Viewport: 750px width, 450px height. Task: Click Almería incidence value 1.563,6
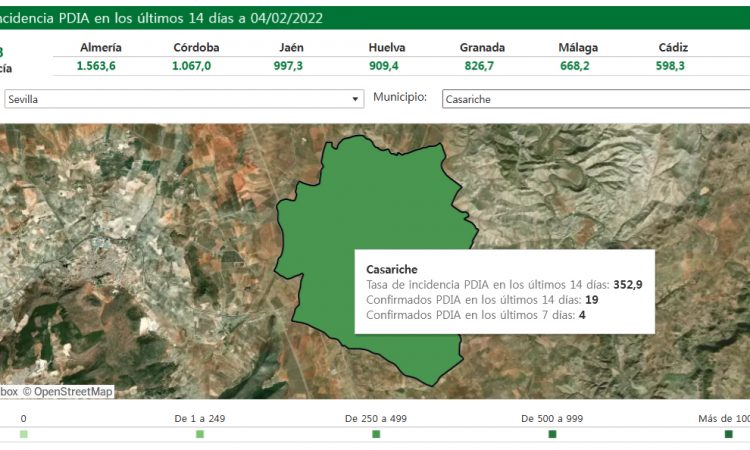pyautogui.click(x=100, y=66)
